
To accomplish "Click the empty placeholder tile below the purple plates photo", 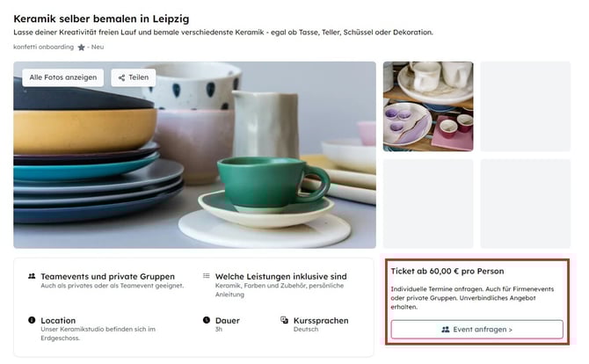I will pos(428,203).
